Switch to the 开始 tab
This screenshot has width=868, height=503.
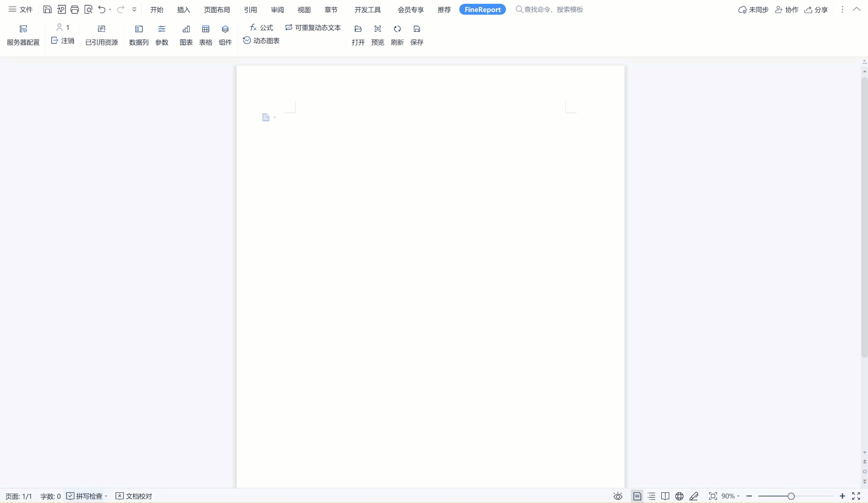(157, 9)
